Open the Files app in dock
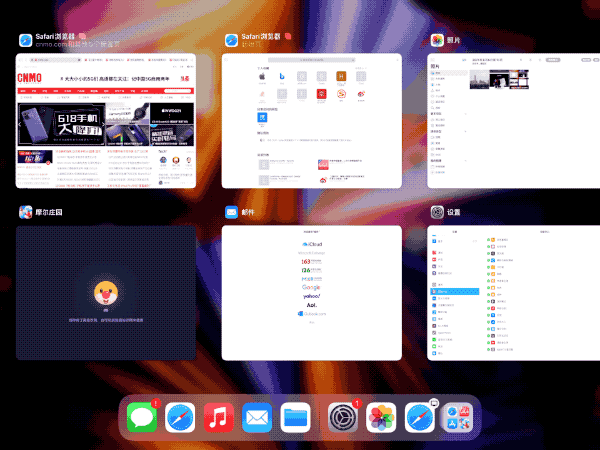Image resolution: width=600 pixels, height=450 pixels. (x=296, y=418)
